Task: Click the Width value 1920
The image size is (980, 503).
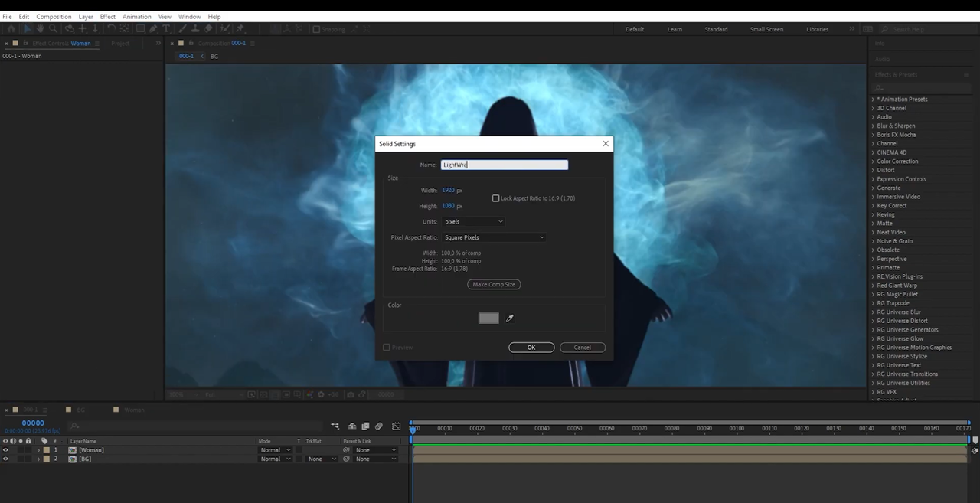Action: (448, 190)
